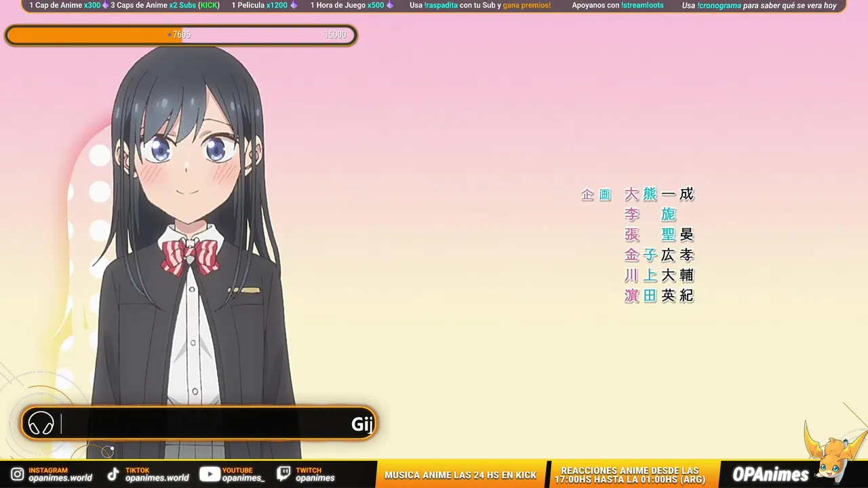Click '1 Hora de Juego x500' text

[347, 5]
